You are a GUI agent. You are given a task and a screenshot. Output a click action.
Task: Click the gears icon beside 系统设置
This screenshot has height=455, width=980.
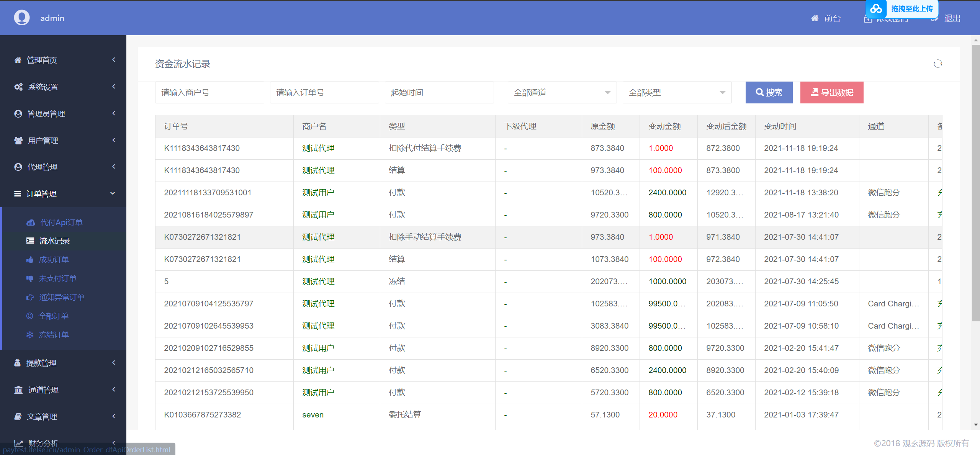click(18, 87)
